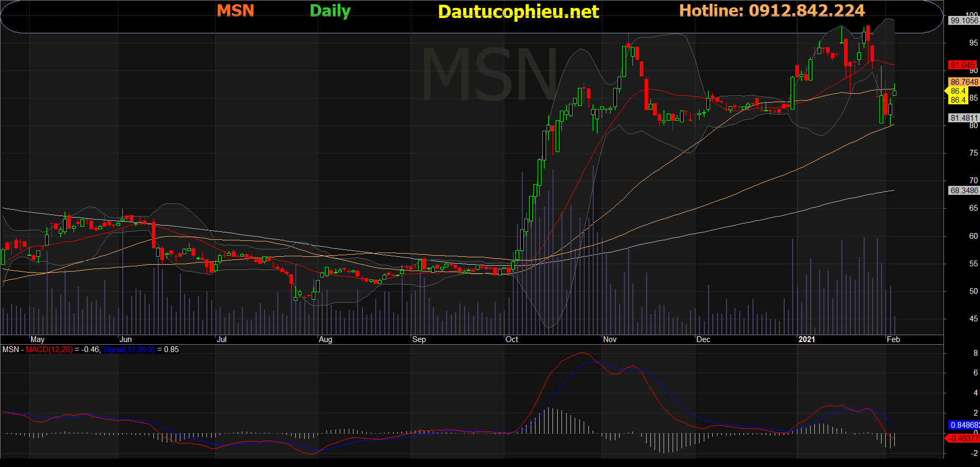The height and width of the screenshot is (467, 980).
Task: Click the red -0.46377 MACD value tag
Action: coord(963,438)
